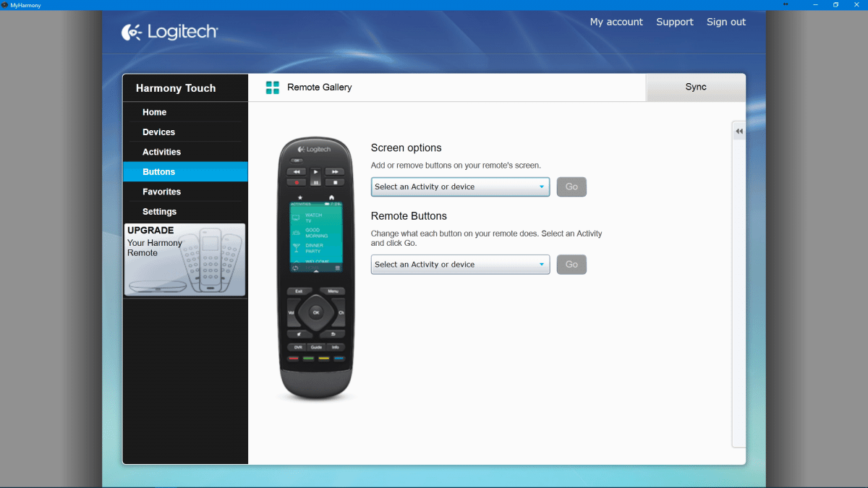
Task: Open the Screen options activity dropdown
Action: (460, 187)
